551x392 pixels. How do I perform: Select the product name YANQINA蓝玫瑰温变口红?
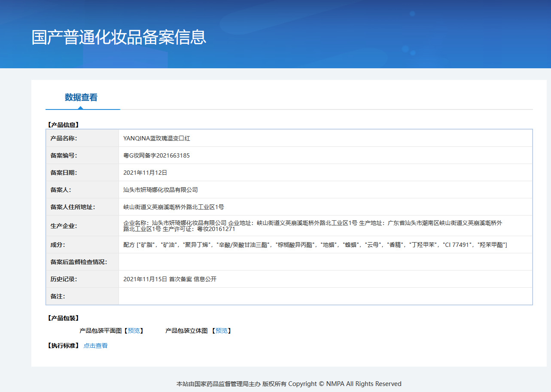click(156, 138)
